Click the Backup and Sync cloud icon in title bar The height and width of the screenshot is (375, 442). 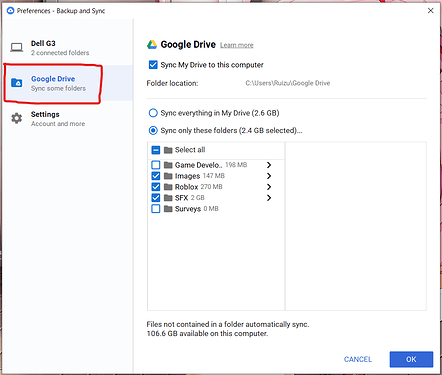coord(10,11)
